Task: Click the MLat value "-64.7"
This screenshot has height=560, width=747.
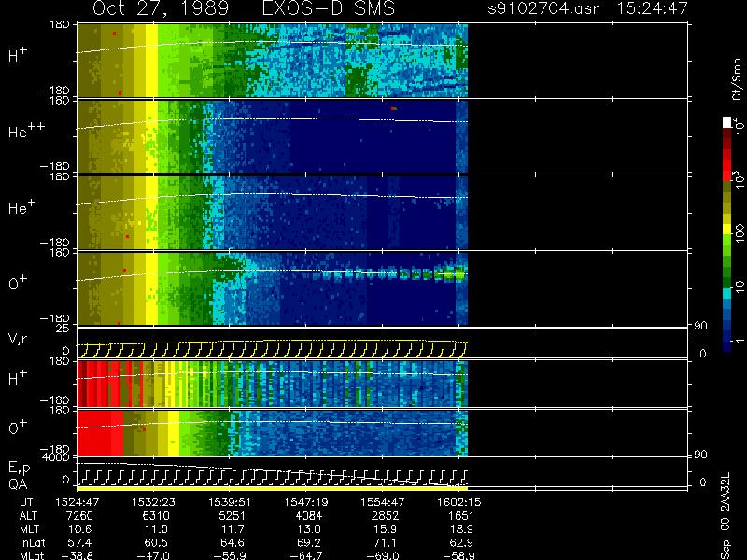Action: (306, 555)
